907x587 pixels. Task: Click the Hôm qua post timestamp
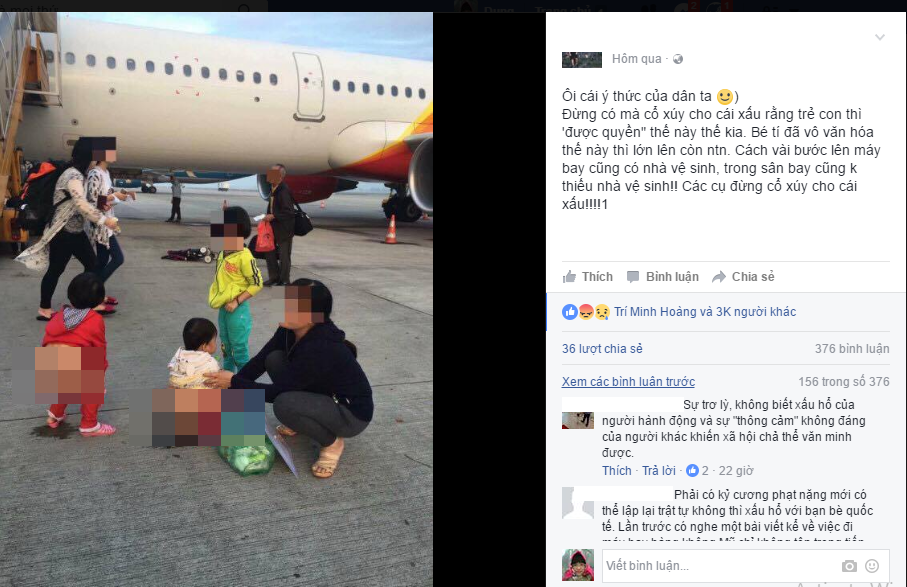pos(636,59)
